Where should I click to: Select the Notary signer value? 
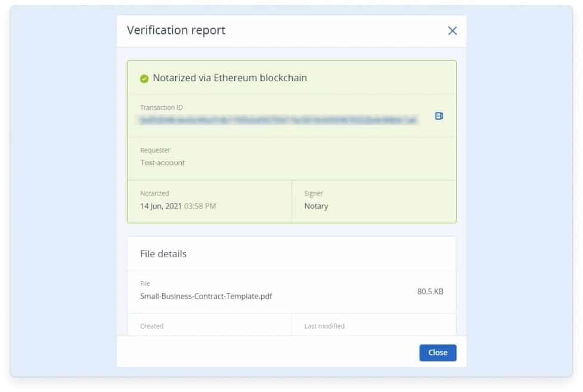point(316,206)
